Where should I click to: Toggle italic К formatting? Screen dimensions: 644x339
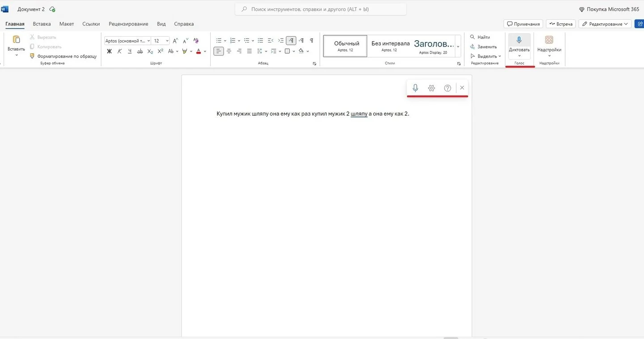pyautogui.click(x=119, y=51)
